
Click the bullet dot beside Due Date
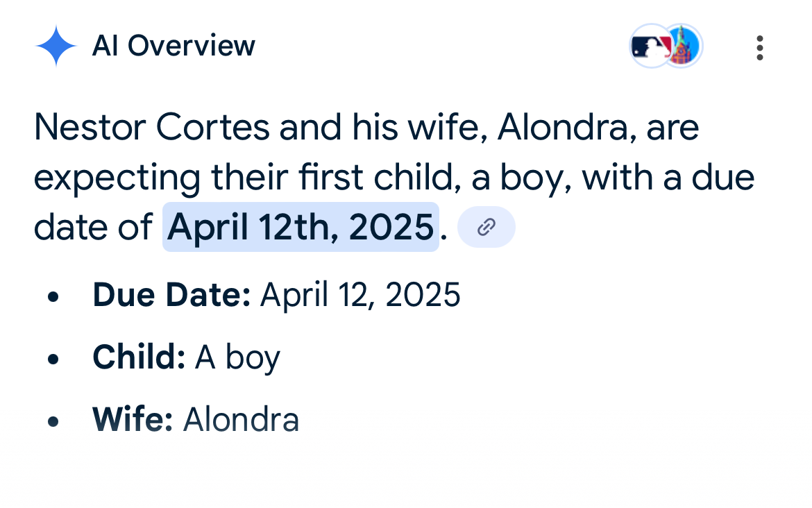point(53,296)
